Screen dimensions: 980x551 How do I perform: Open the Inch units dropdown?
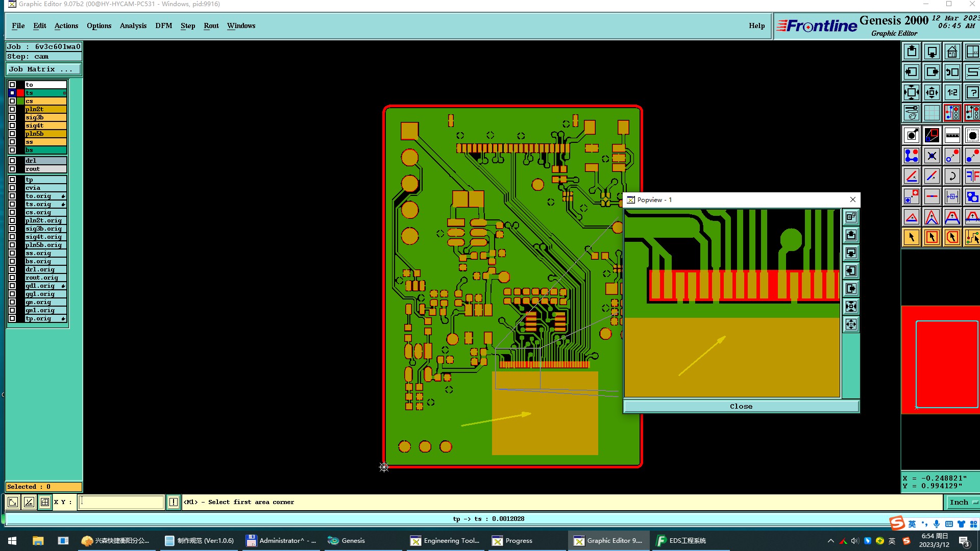[963, 502]
